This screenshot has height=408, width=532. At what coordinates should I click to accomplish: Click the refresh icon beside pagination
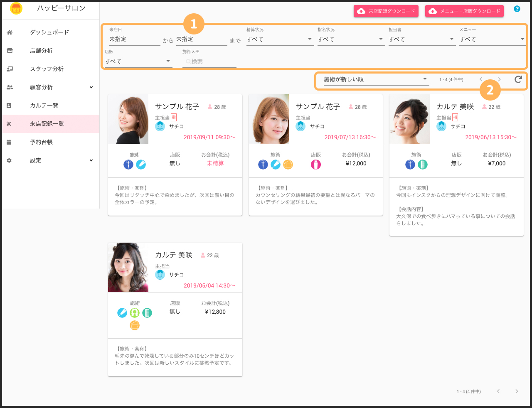pyautogui.click(x=518, y=79)
